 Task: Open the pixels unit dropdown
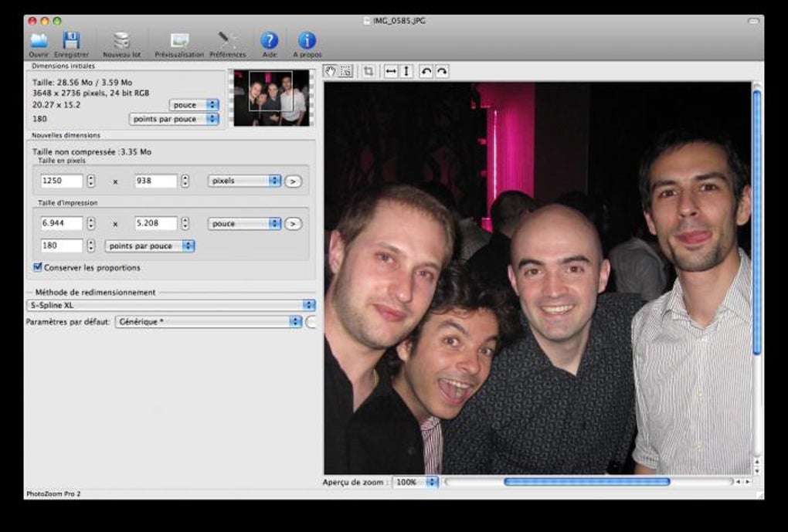click(244, 181)
